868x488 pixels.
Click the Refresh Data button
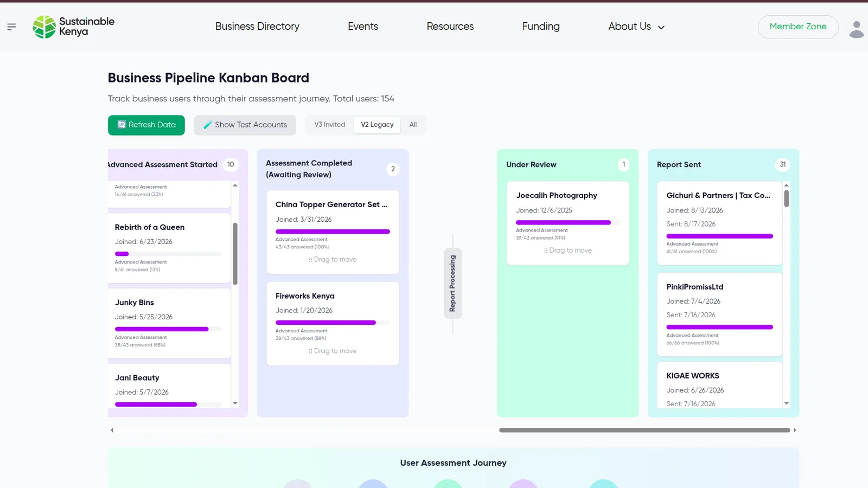pos(146,125)
